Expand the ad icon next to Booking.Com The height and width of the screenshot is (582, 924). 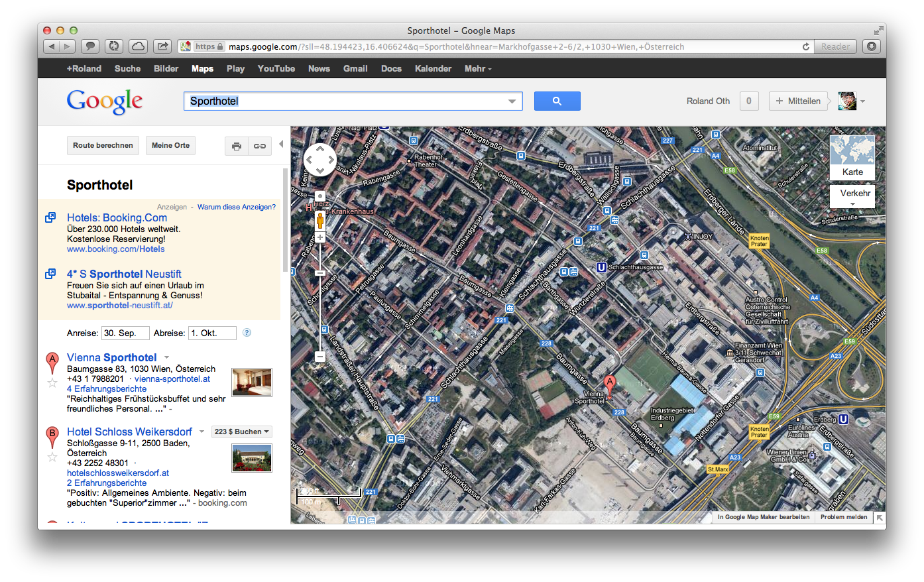point(50,217)
